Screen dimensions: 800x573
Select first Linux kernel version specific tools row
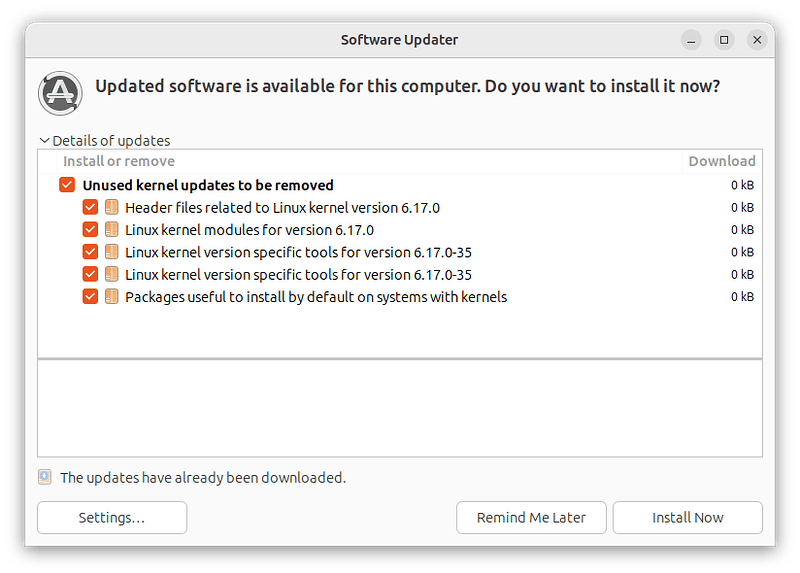[x=400, y=252]
